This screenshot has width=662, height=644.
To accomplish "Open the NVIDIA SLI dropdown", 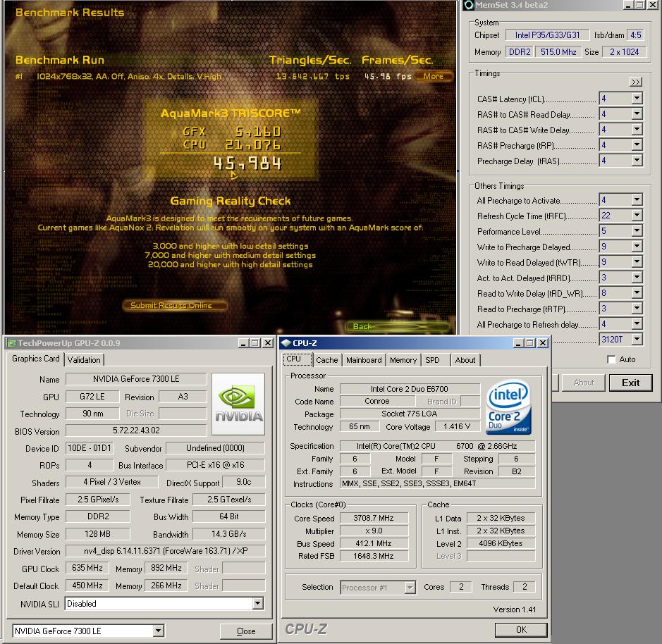I will 258,604.
